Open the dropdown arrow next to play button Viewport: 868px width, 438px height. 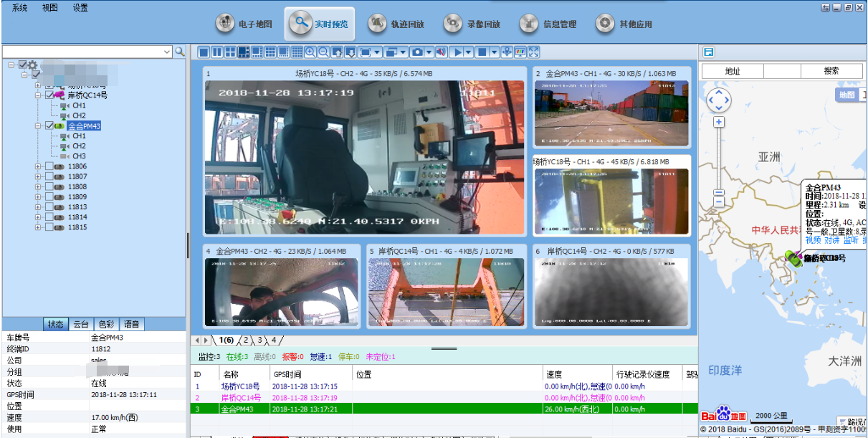(469, 52)
